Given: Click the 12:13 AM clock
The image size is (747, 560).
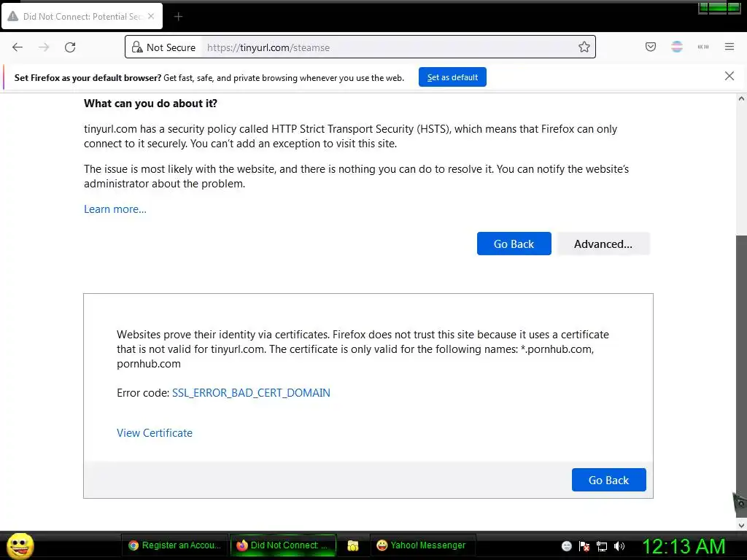Looking at the screenshot, I should pos(684,546).
